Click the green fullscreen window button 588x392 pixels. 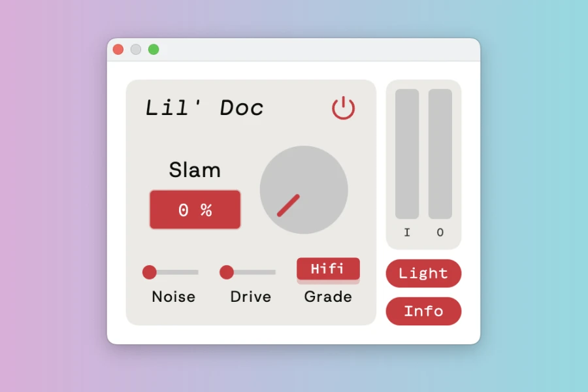[154, 50]
